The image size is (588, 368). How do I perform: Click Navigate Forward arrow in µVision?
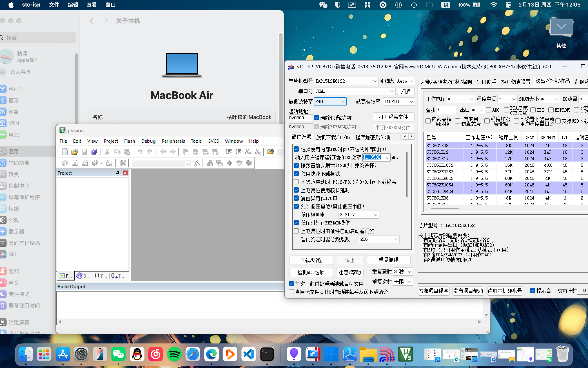[x=173, y=152]
